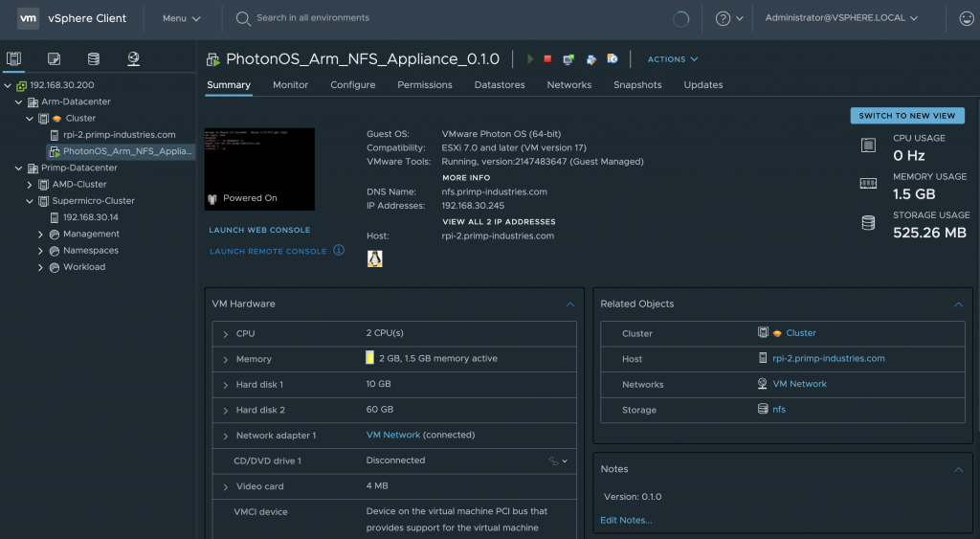Open the Actions dropdown menu
980x539 pixels.
[x=673, y=59]
